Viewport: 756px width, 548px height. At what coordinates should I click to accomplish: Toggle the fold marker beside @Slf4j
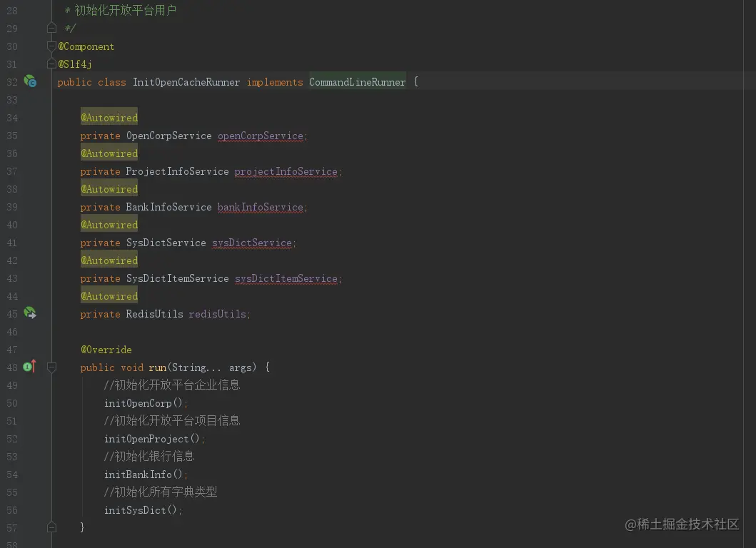[51, 64]
